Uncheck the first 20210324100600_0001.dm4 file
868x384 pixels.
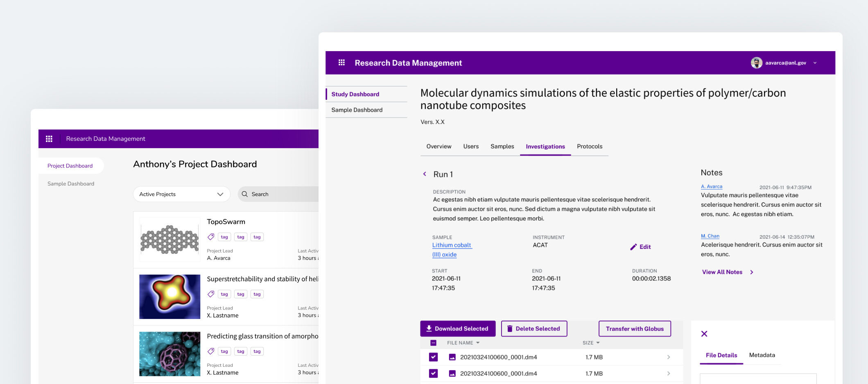[433, 357]
